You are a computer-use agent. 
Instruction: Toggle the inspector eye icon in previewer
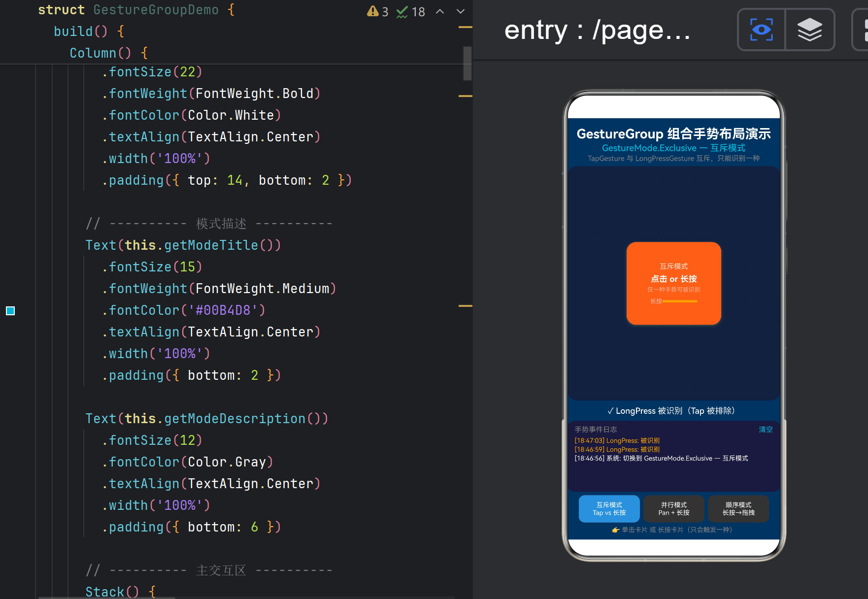point(761,30)
